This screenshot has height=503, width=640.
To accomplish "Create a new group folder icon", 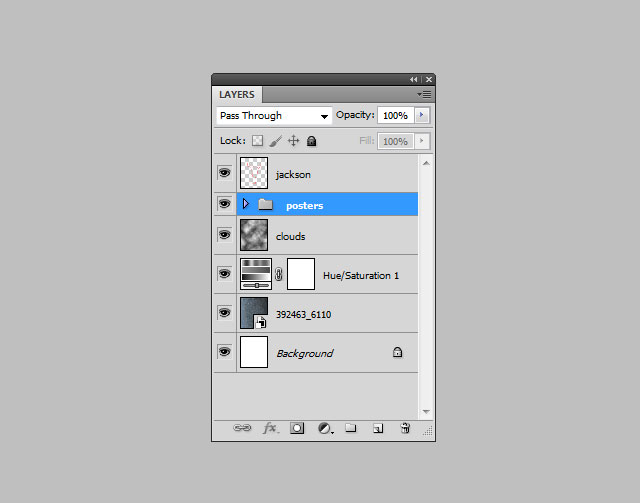I will pos(351,427).
